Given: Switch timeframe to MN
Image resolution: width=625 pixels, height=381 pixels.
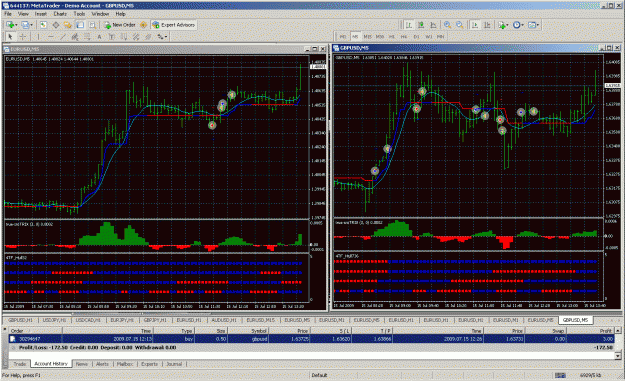Looking at the screenshot, I should [x=440, y=37].
